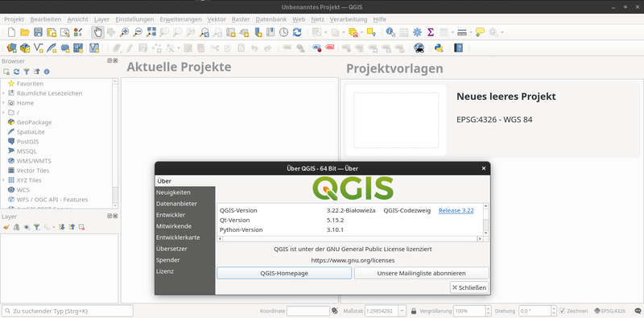Image resolution: width=644 pixels, height=318 pixels.
Task: Open Layer Styling paintbrush icon in Layer panel
Action: click(x=6, y=227)
